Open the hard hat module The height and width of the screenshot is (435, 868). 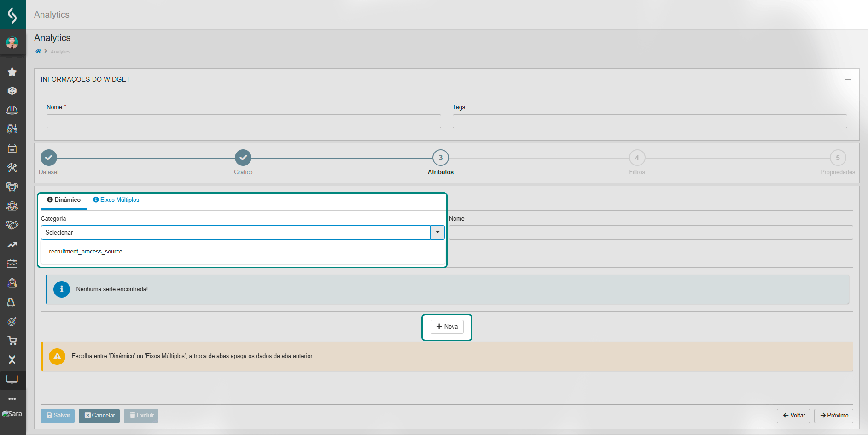pos(12,110)
